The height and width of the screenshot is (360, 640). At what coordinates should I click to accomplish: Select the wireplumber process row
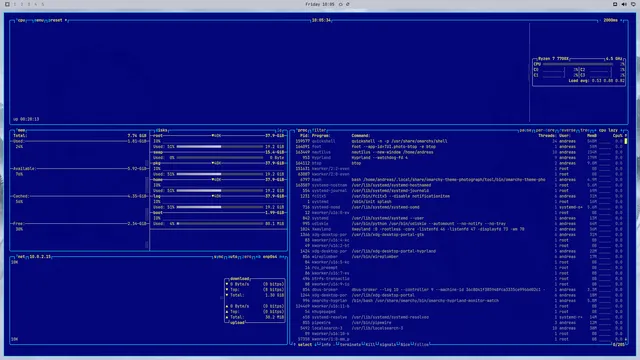[x=459, y=257]
